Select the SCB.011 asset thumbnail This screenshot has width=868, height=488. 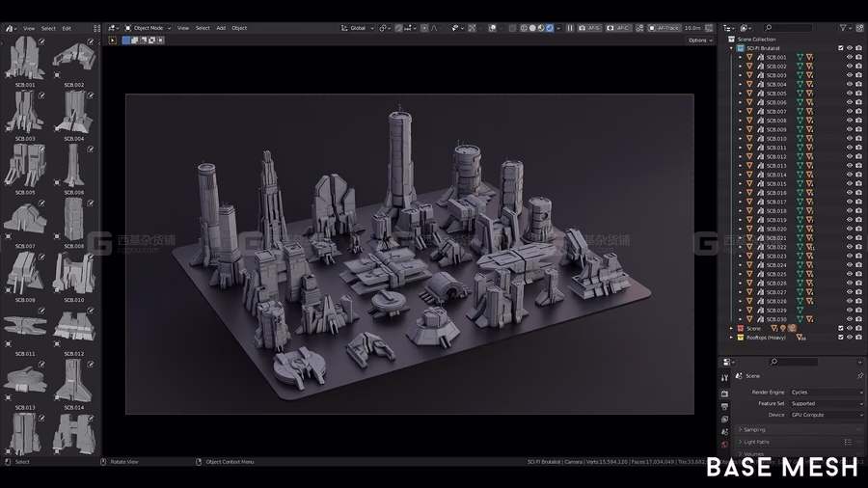click(x=25, y=327)
